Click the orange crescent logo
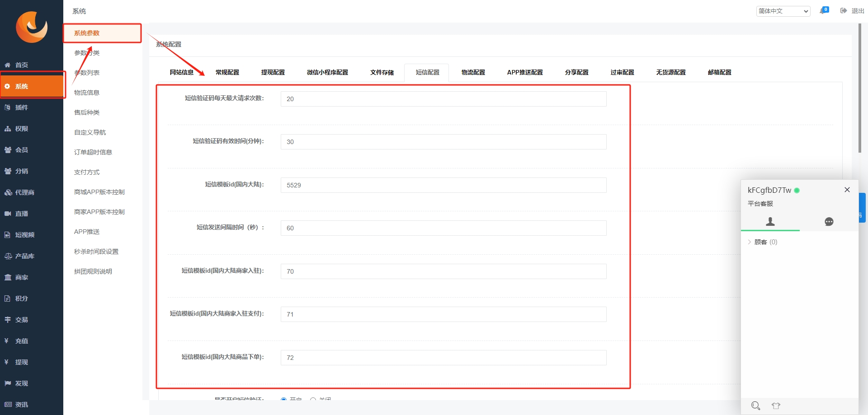The image size is (868, 415). point(32,27)
